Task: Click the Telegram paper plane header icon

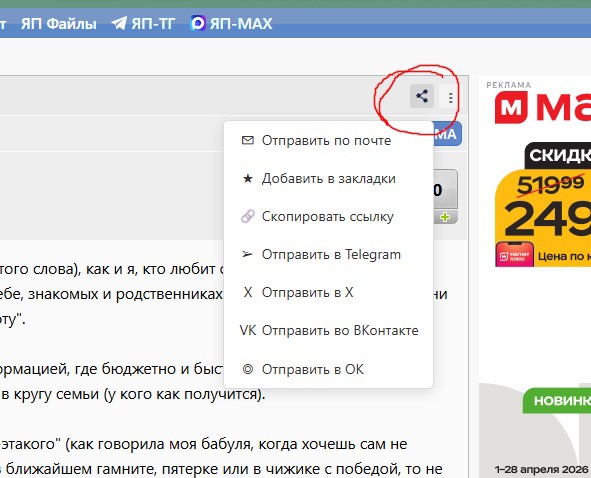Action: (119, 23)
